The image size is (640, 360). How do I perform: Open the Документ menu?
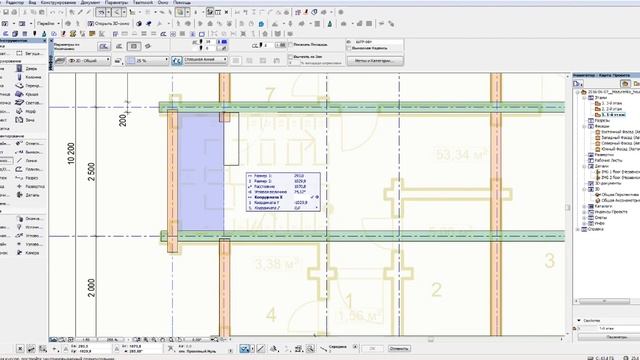pyautogui.click(x=90, y=2)
